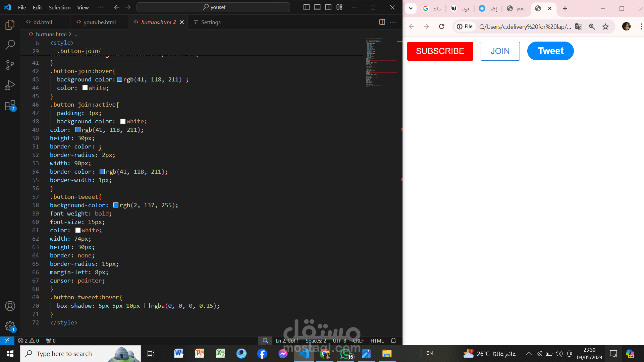Click the ports forwarded status item
The width and height of the screenshot is (644, 362).
[x=51, y=341]
